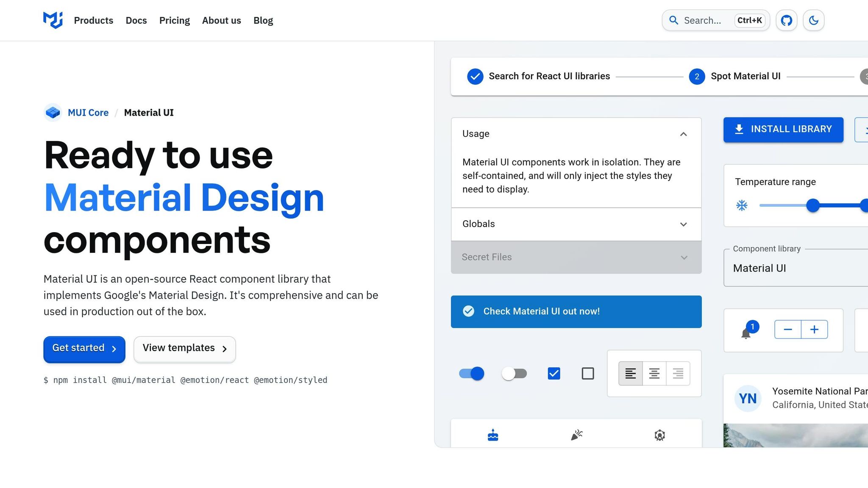The height and width of the screenshot is (488, 868).
Task: Click the MUI logo in header
Action: click(53, 20)
